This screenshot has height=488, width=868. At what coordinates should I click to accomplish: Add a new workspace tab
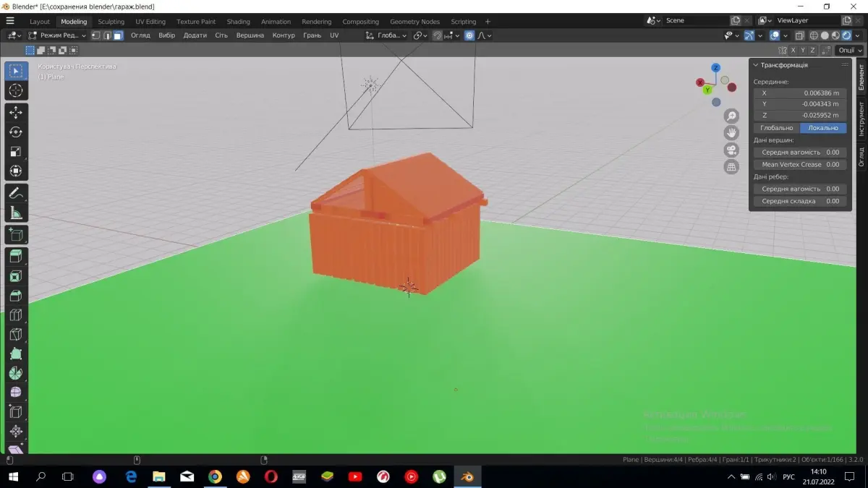[488, 22]
